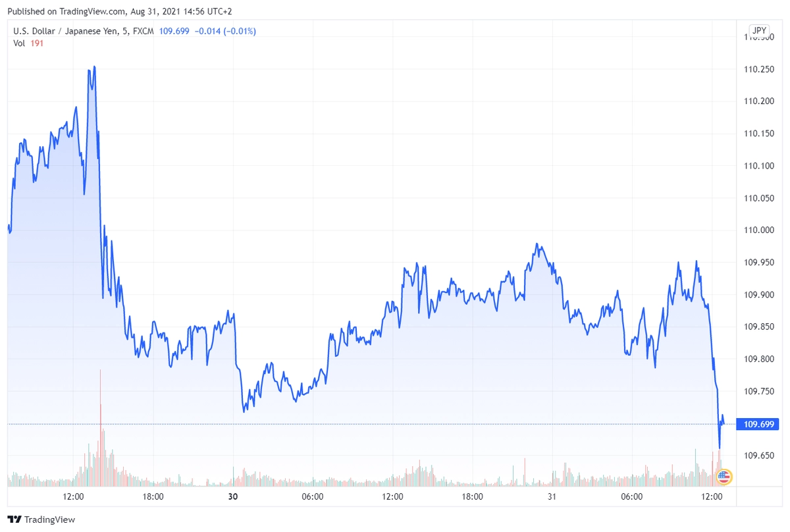Click the US flag session icon
Image resolution: width=790 pixels, height=532 pixels.
(724, 476)
